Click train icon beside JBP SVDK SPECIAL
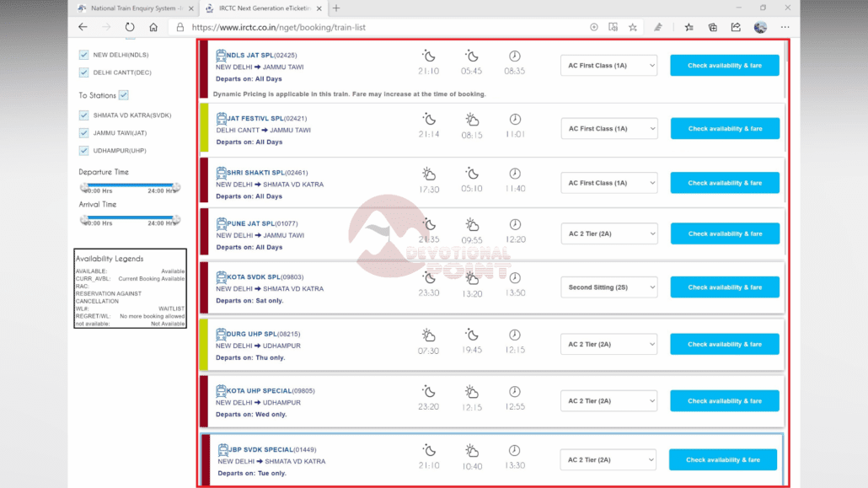This screenshot has width=868, height=488. click(222, 449)
